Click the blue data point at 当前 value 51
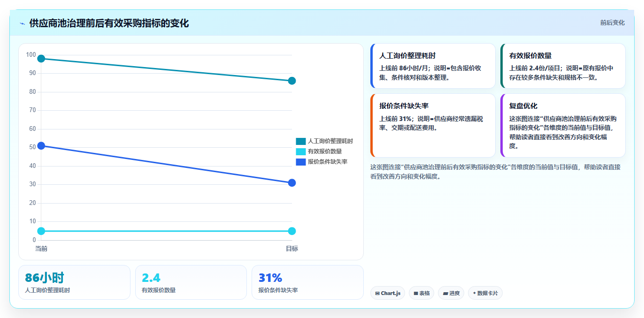The image size is (644, 318). [41, 145]
